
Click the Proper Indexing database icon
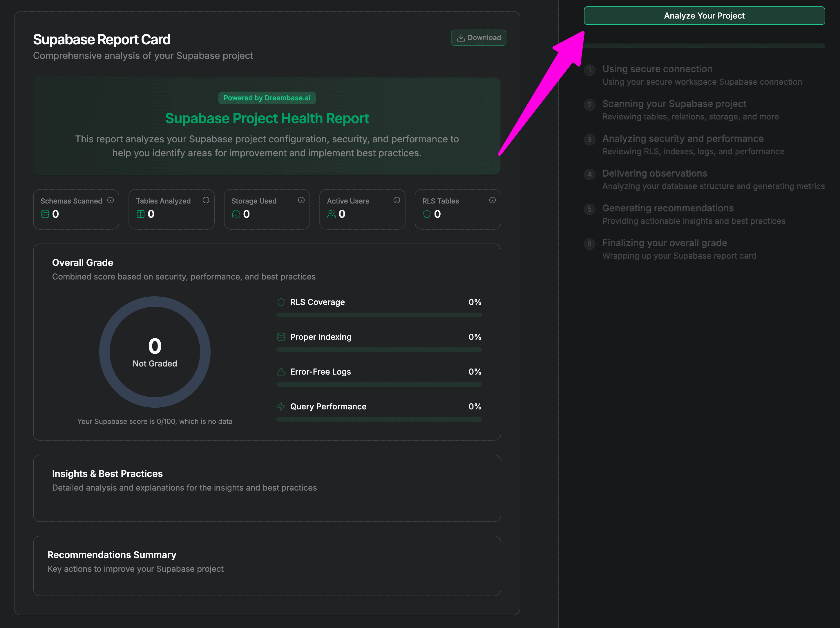tap(281, 337)
